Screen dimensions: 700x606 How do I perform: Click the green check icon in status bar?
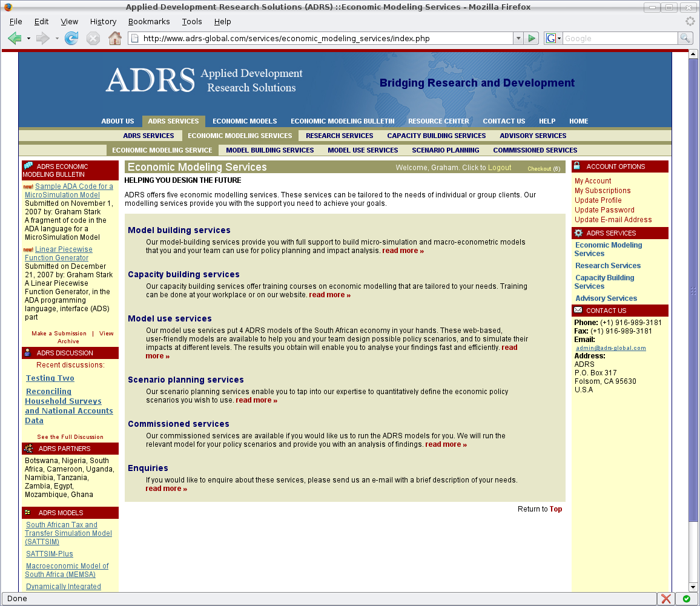point(686,599)
